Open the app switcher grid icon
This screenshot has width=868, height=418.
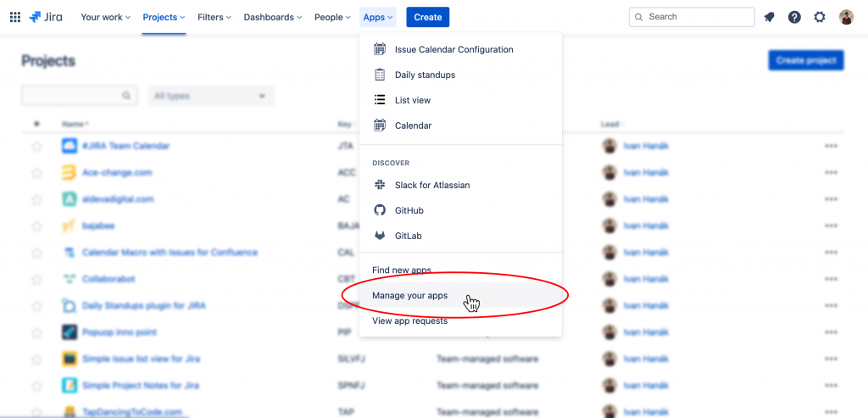click(15, 17)
